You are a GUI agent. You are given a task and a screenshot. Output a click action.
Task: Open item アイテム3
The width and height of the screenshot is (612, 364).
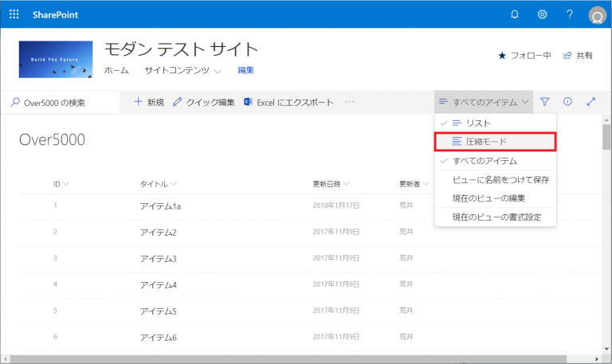(158, 259)
